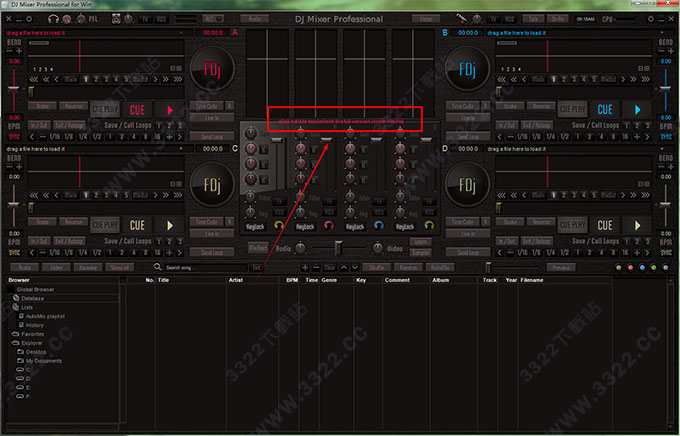The image size is (680, 436).
Task: Select AutoMix playlist in the browser
Action: pos(45,316)
